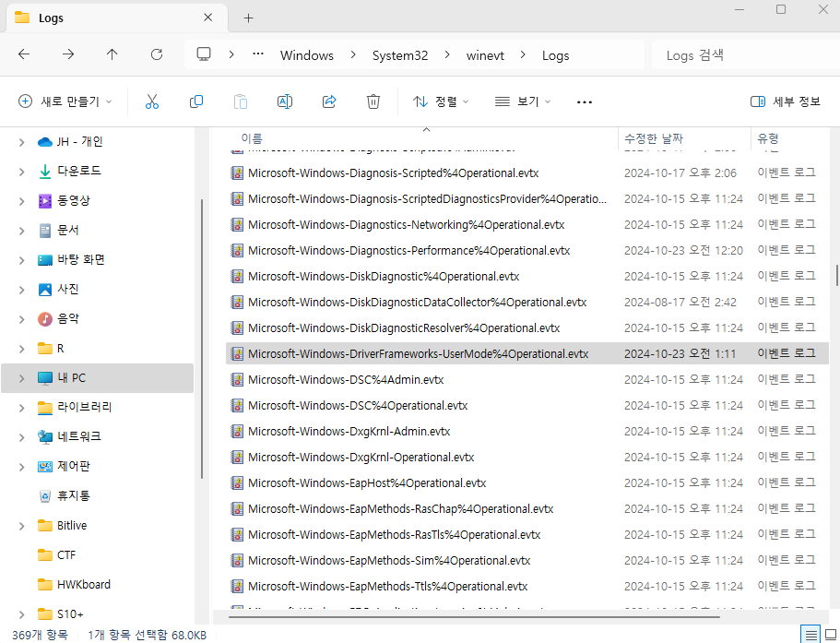Click the vertical scrollbar of file list
Image resolution: width=840 pixels, height=643 pixels.
click(837, 275)
